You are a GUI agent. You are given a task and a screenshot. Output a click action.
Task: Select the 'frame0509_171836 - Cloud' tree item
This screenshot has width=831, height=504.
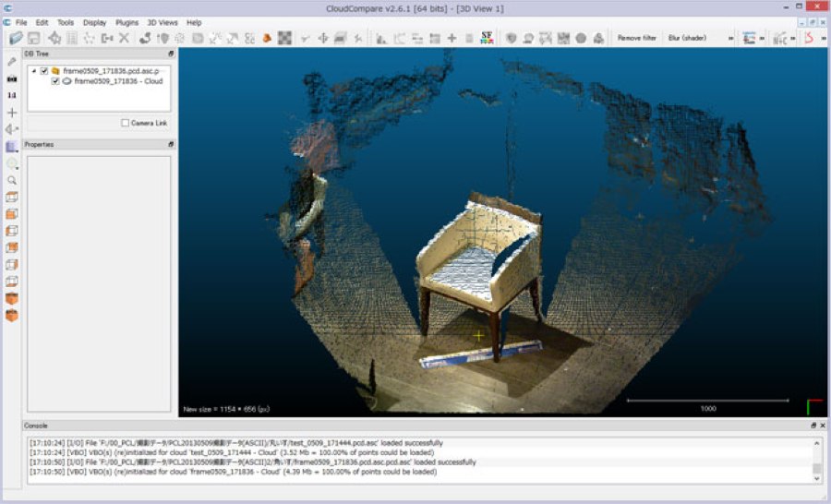pyautogui.click(x=118, y=81)
